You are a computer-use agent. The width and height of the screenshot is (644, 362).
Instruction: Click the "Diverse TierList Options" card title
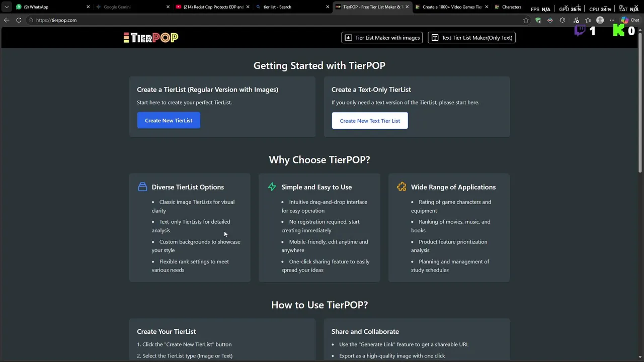point(188,187)
